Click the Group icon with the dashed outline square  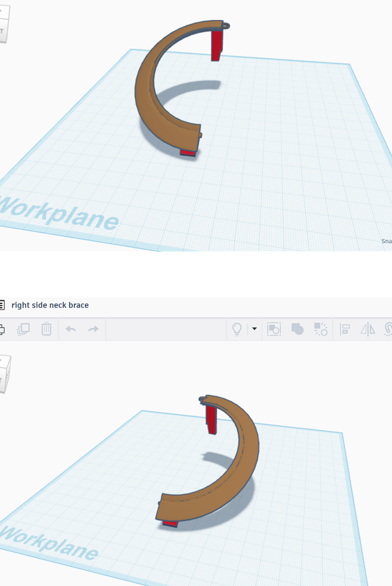[x=274, y=329]
